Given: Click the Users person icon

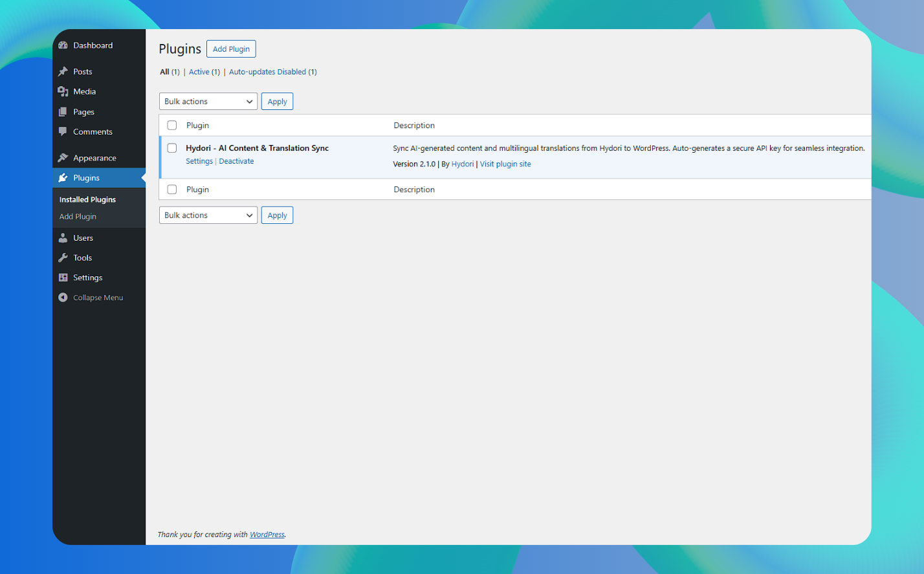Looking at the screenshot, I should pyautogui.click(x=63, y=238).
